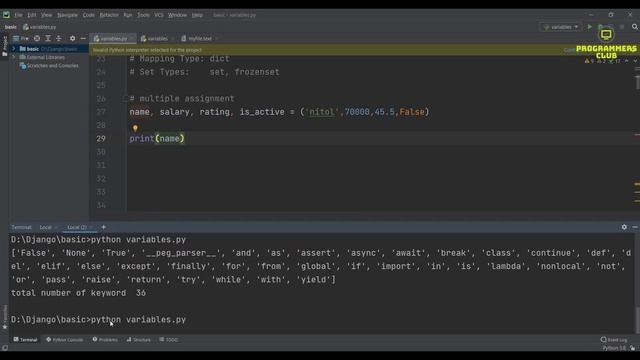Toggle the Favorites star side tab

pos(4,318)
